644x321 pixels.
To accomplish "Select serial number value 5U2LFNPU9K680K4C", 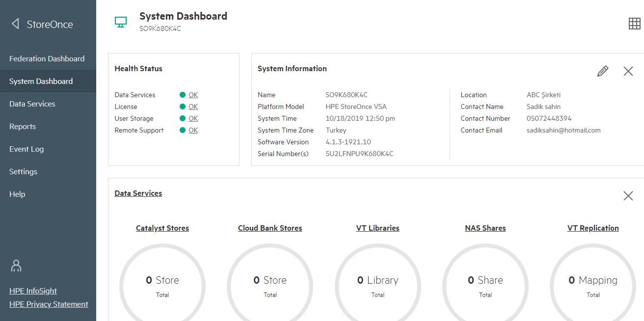I will click(x=359, y=154).
